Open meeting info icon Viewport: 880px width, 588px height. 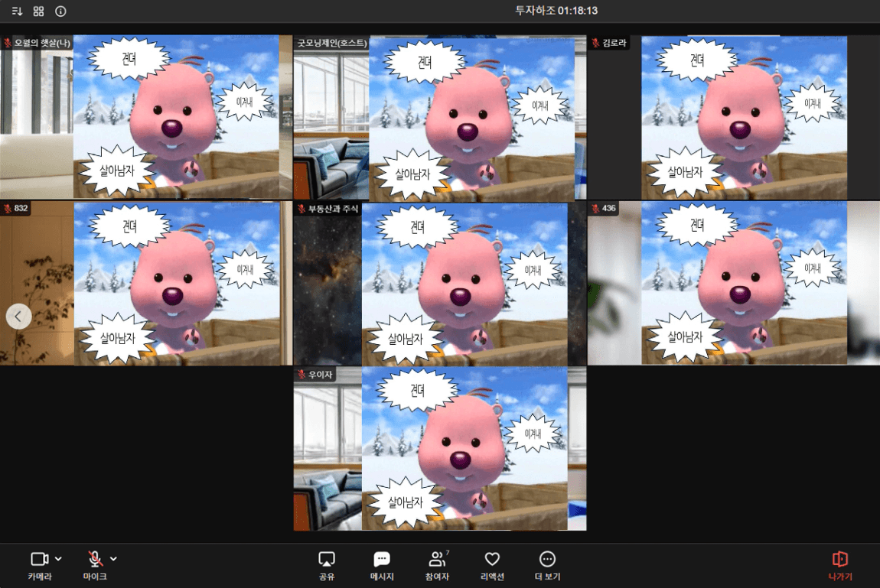60,11
